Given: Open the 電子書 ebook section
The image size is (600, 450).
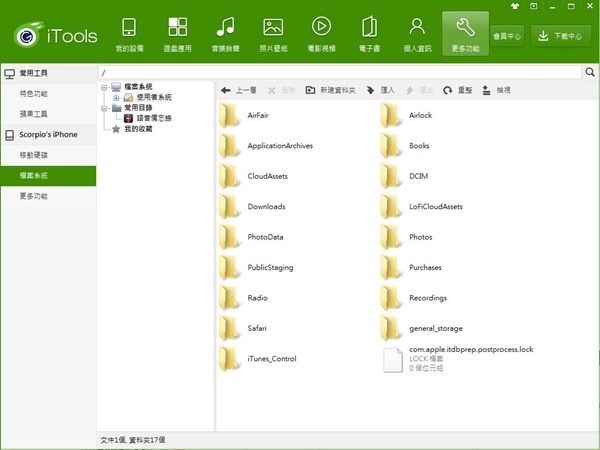Looking at the screenshot, I should coord(369,34).
